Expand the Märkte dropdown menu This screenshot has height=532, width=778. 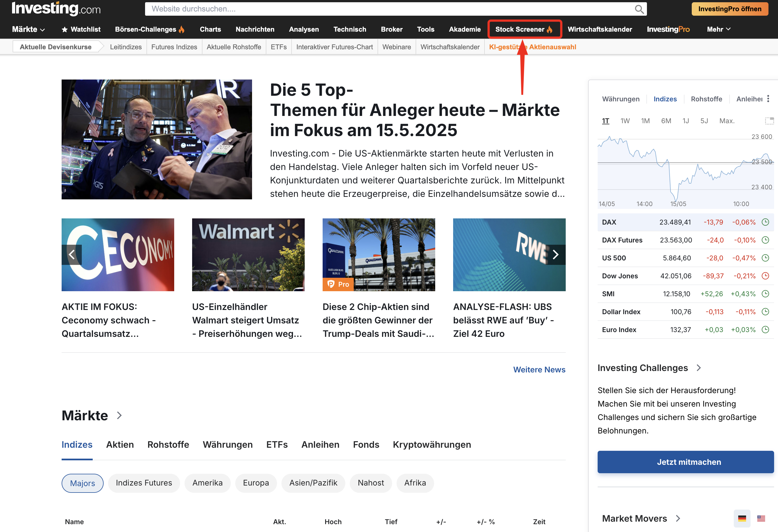[x=29, y=29]
